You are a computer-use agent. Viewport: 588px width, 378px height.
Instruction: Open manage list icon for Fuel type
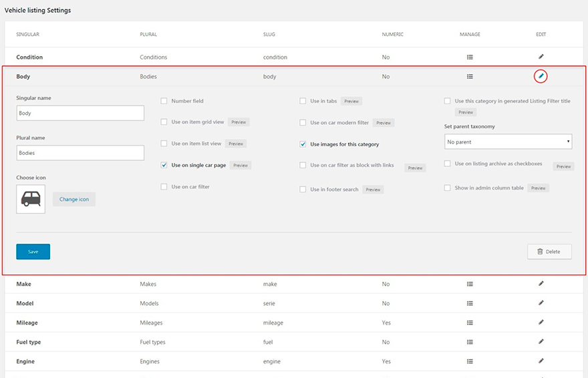coord(470,342)
